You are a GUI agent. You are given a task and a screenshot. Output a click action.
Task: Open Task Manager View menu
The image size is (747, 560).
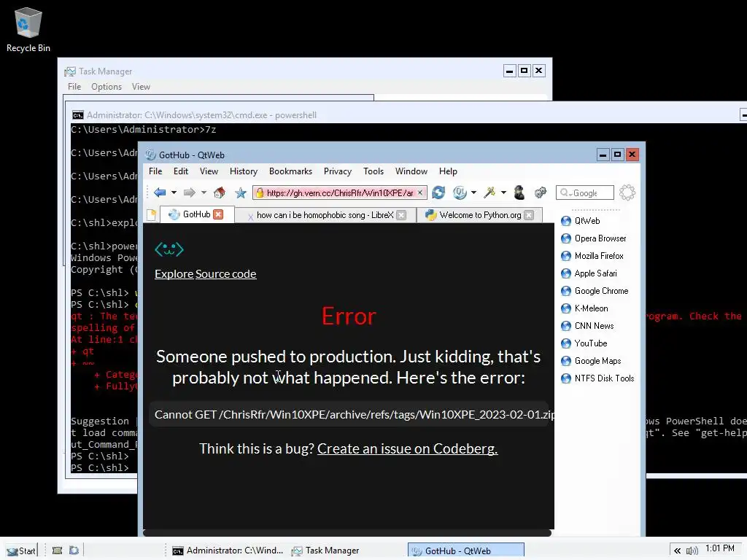[141, 87]
